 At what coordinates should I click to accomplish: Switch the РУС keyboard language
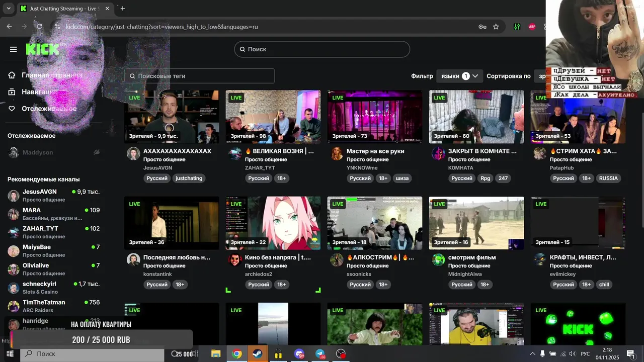pyautogui.click(x=585, y=354)
